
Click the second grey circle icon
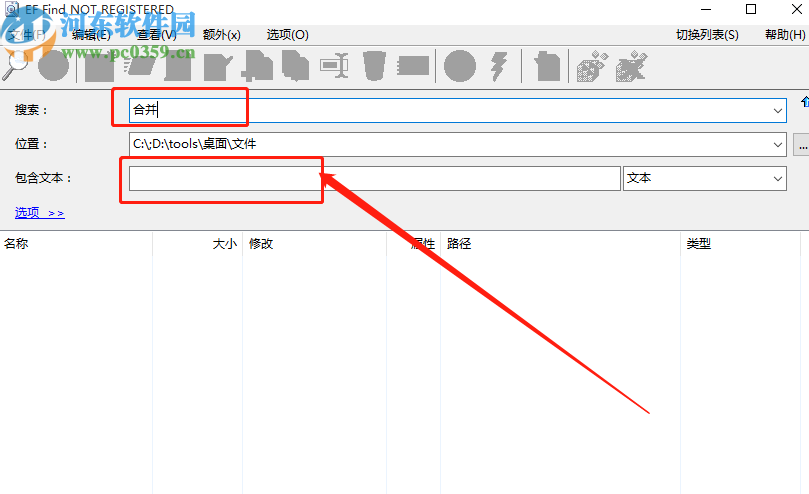(x=460, y=66)
